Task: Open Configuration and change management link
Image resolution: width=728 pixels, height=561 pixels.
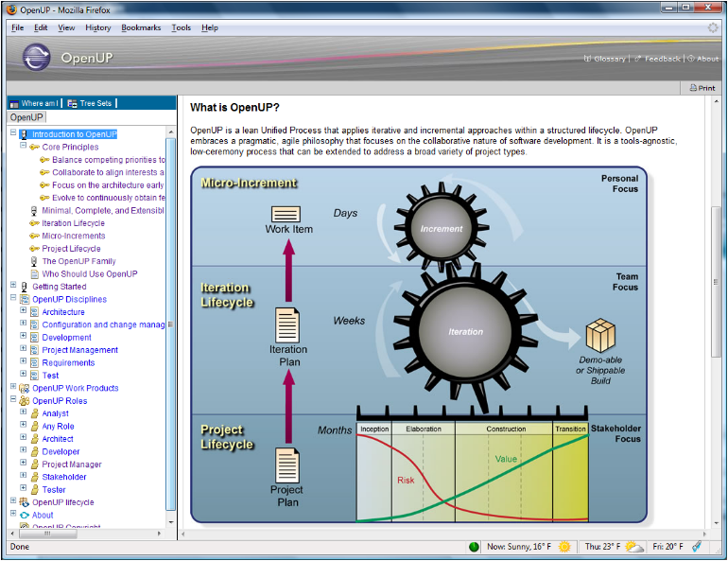Action: click(x=104, y=325)
